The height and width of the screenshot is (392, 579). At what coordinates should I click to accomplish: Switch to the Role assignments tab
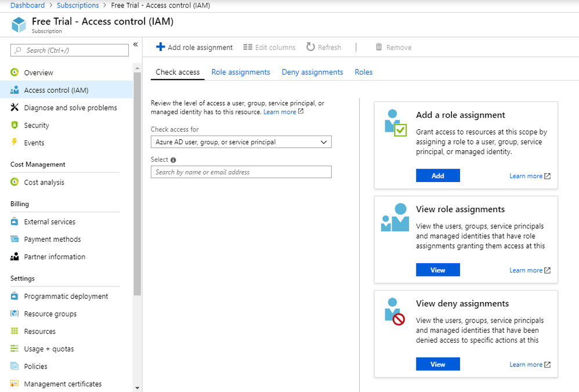point(241,72)
